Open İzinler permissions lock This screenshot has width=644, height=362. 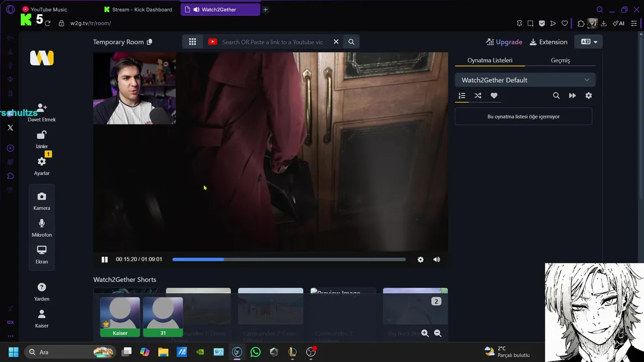[42, 139]
